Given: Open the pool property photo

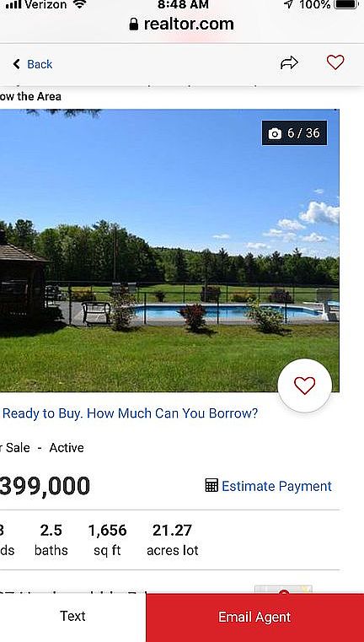Looking at the screenshot, I should tap(169, 251).
